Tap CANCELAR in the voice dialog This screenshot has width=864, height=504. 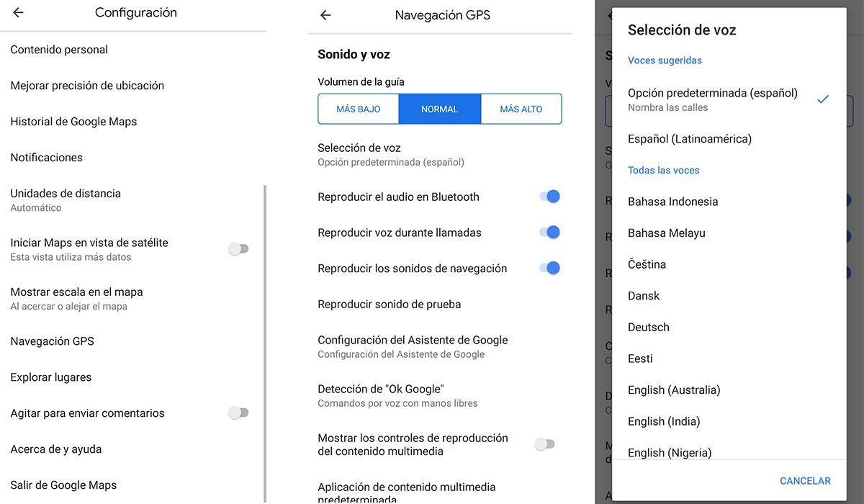point(804,480)
